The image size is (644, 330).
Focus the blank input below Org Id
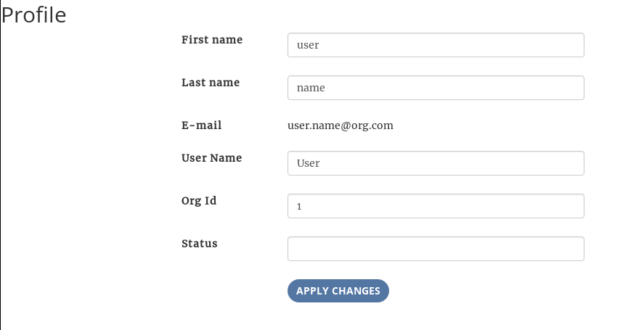tap(436, 249)
